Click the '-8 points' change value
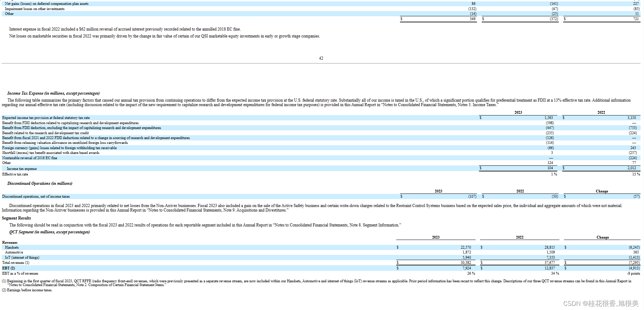Screen dimensions: 644x310 point(633,274)
